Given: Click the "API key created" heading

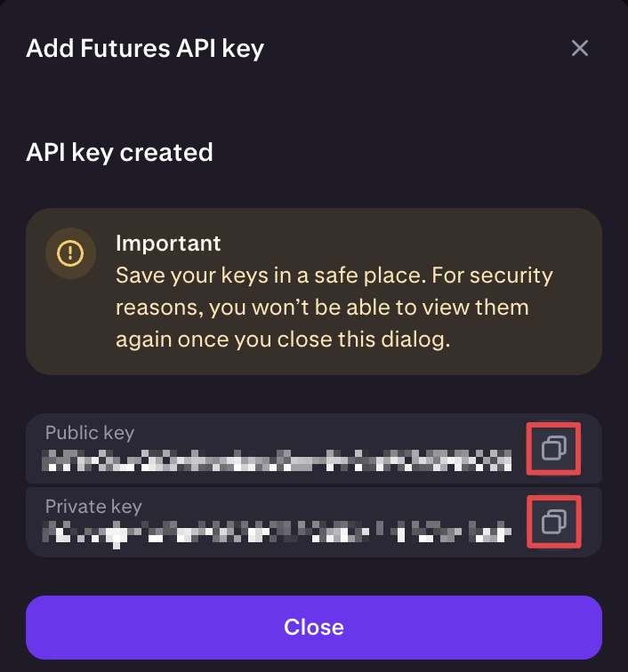Looking at the screenshot, I should click(119, 152).
